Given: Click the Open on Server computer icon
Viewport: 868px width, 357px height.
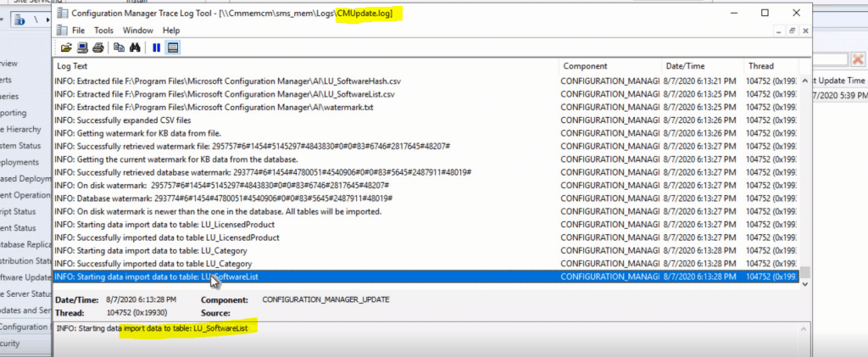Looking at the screenshot, I should click(82, 47).
